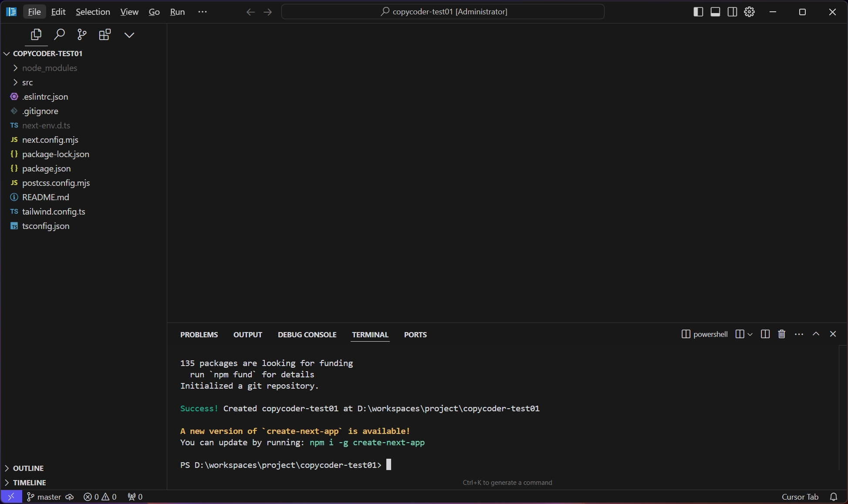Open the File menu
This screenshot has width=848, height=504.
[34, 12]
